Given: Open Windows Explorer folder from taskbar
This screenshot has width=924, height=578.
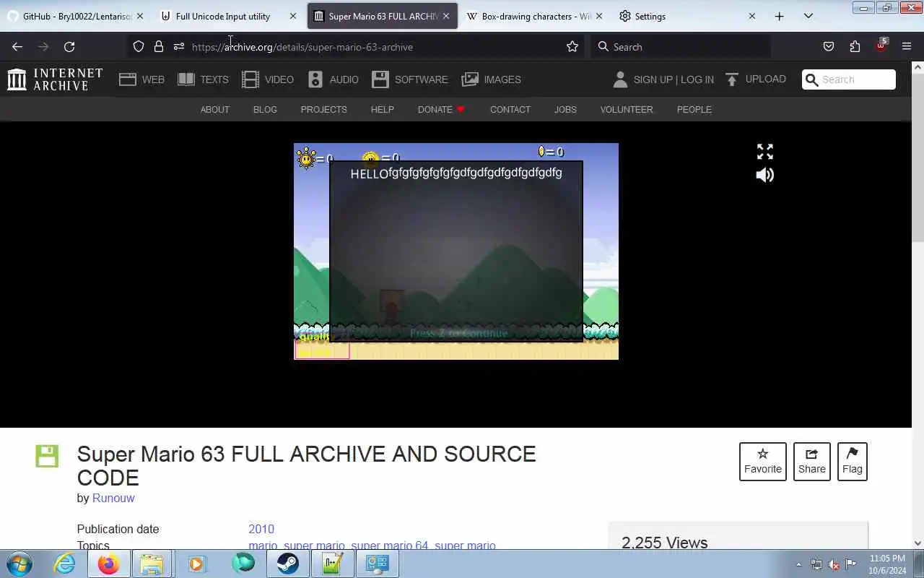Looking at the screenshot, I should pyautogui.click(x=152, y=564).
